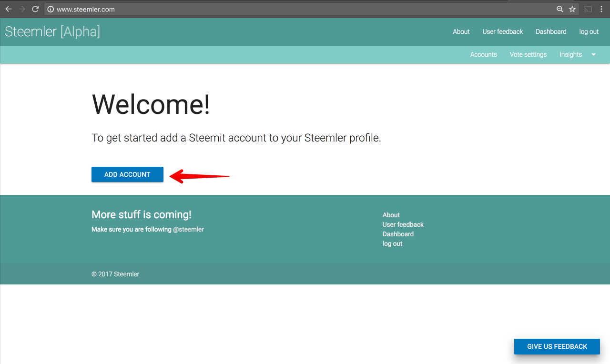Go back with the browser back arrow

pos(9,9)
